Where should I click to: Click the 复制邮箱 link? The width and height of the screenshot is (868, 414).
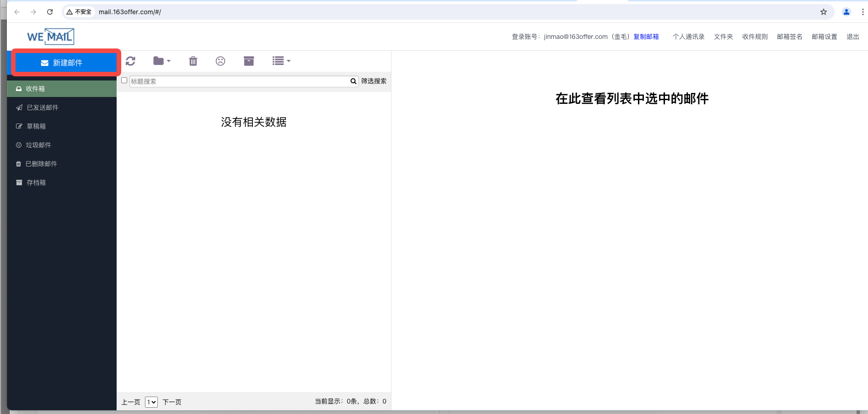click(646, 37)
